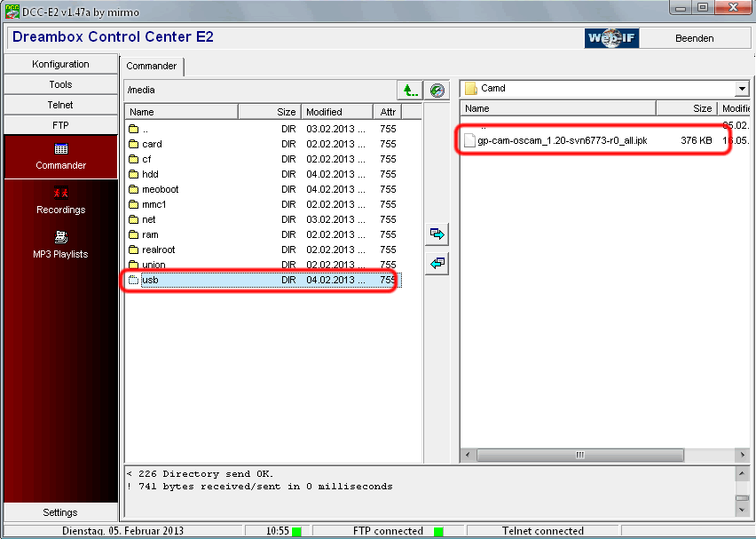Expand the Telnet sidebar section
The image size is (756, 539).
60,105
